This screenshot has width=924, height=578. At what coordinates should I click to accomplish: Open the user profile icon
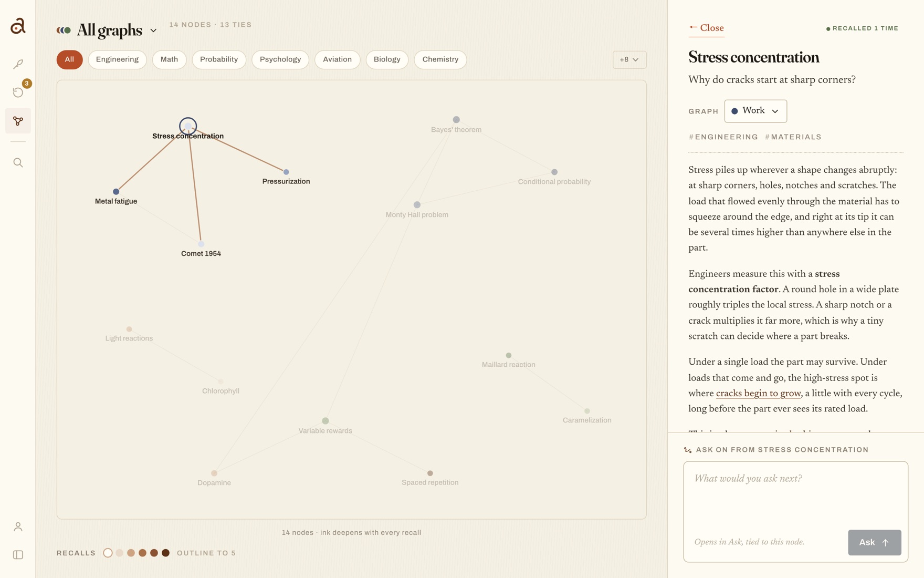coord(18,527)
